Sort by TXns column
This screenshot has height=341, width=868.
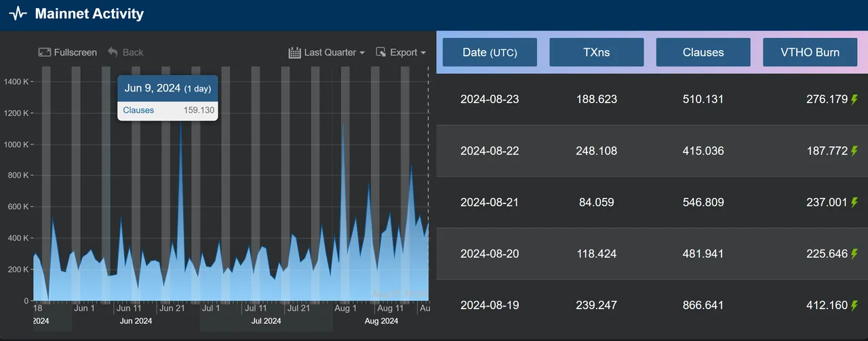click(597, 52)
